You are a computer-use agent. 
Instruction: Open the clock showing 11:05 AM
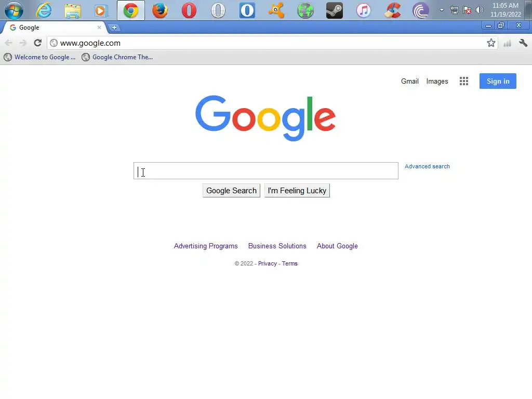pyautogui.click(x=506, y=10)
